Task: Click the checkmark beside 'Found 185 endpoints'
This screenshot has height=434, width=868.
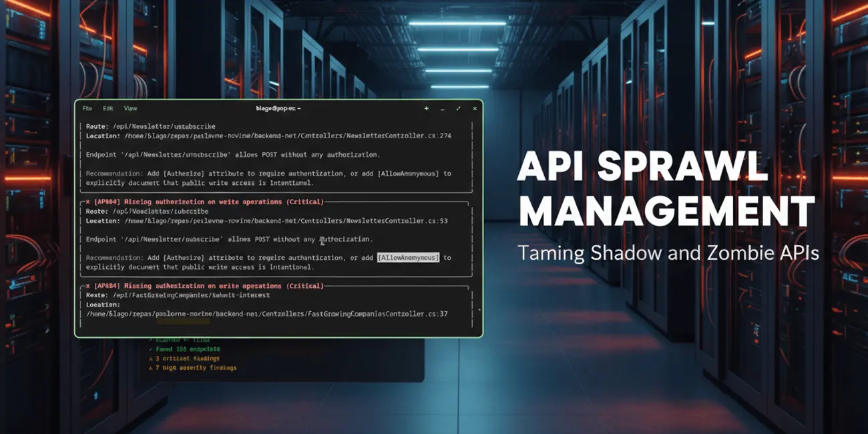Action: coord(150,349)
